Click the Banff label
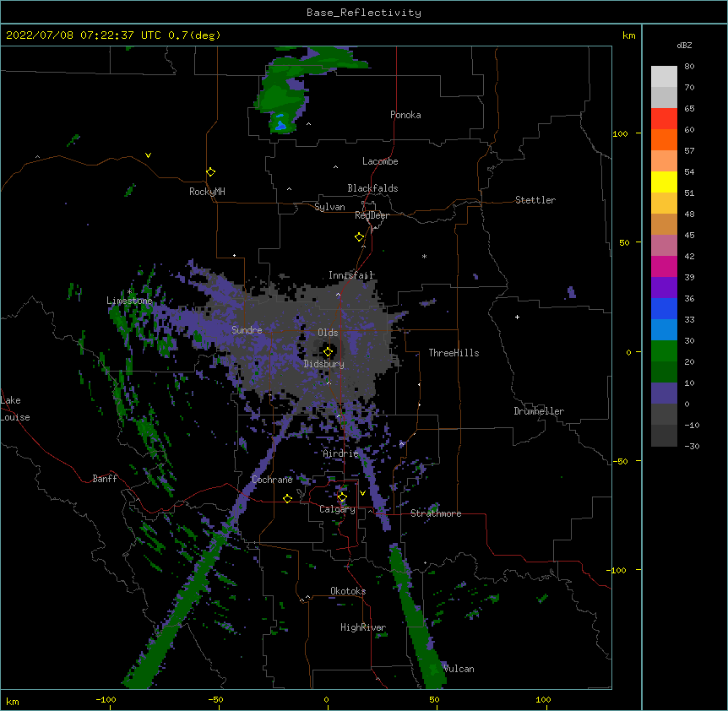Viewport: 728px width, 711px height. [105, 479]
